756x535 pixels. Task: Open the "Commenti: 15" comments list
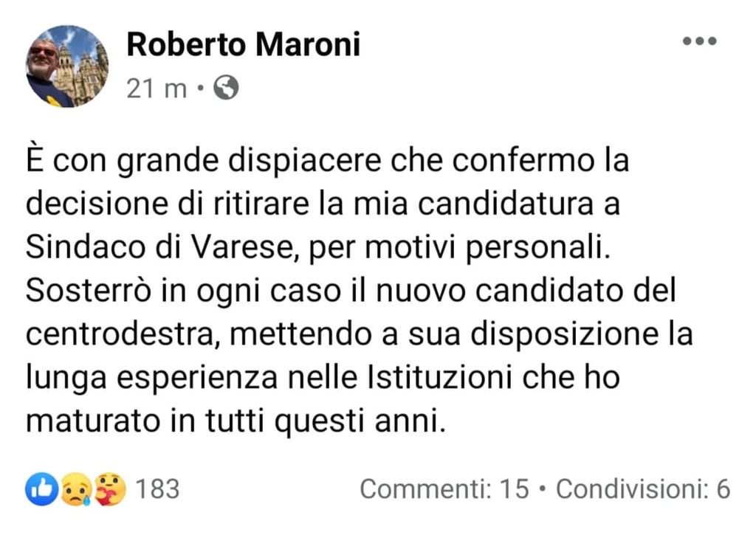click(x=444, y=489)
